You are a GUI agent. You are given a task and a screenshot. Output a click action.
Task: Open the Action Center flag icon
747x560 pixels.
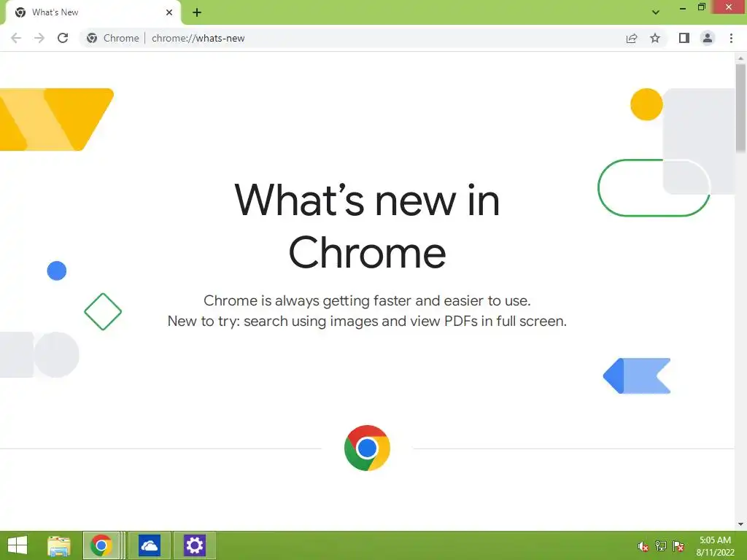pyautogui.click(x=678, y=546)
